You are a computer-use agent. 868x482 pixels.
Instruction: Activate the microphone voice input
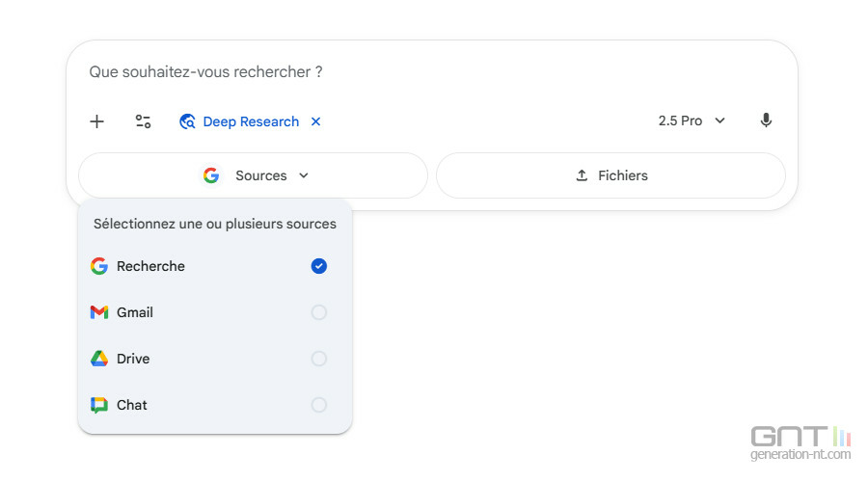[766, 120]
